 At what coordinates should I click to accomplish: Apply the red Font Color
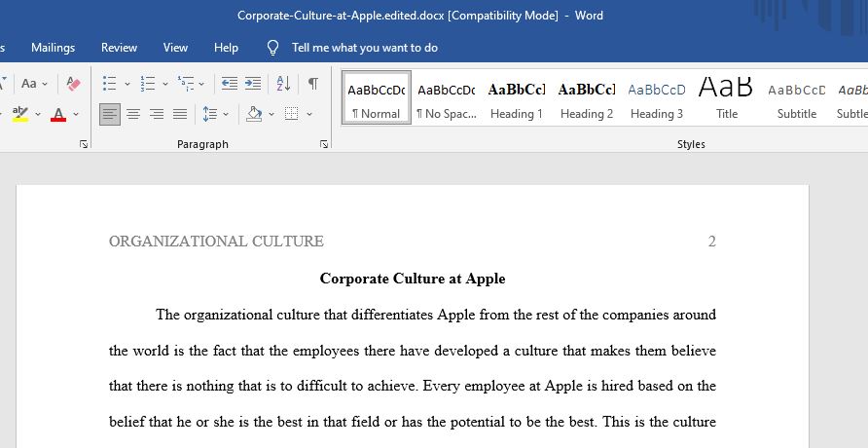tap(58, 114)
